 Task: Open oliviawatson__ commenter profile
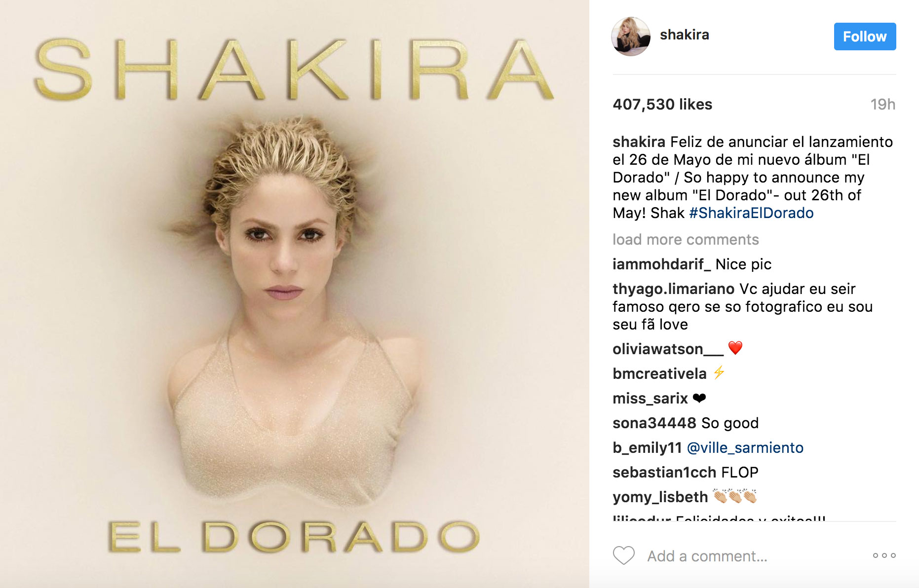pyautogui.click(x=668, y=349)
